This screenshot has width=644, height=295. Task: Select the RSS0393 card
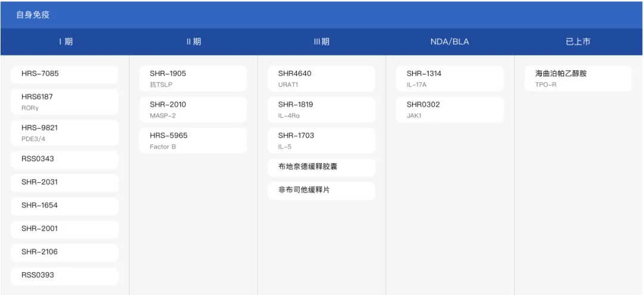point(65,275)
